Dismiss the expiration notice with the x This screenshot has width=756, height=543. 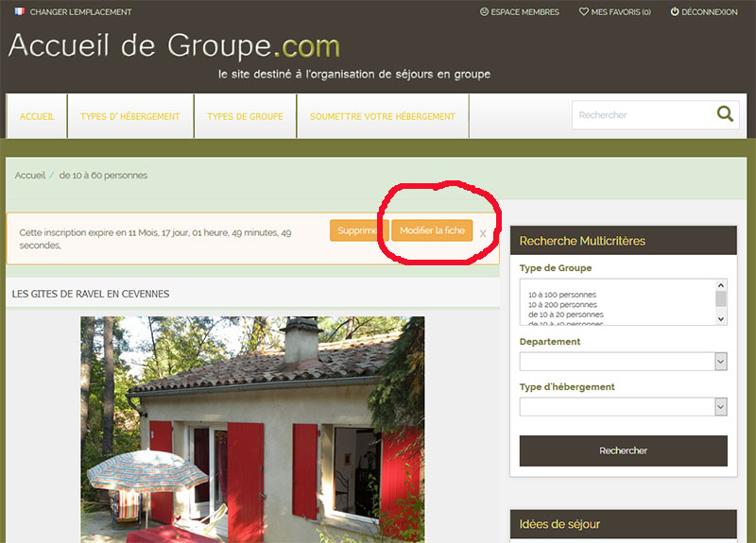tap(483, 233)
